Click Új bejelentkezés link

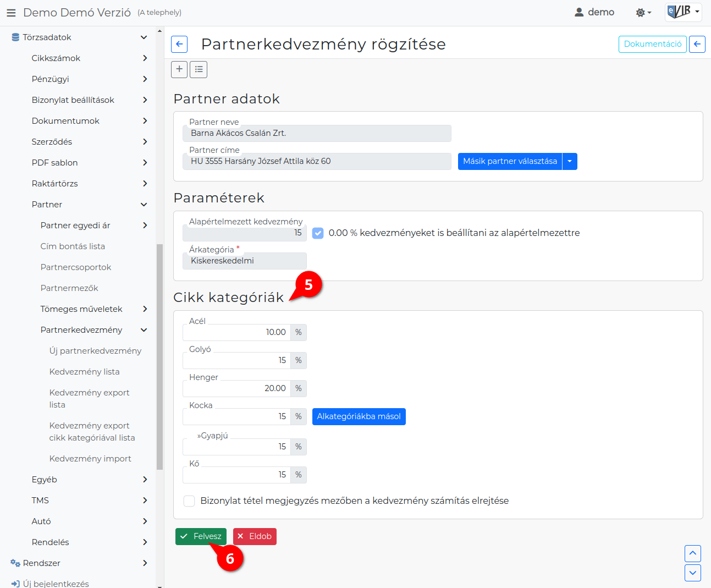tap(56, 584)
